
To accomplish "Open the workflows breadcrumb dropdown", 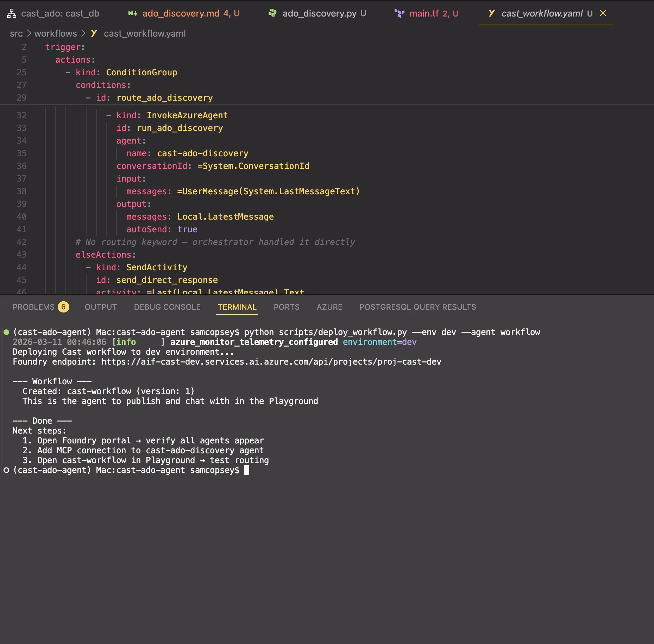I will (55, 33).
